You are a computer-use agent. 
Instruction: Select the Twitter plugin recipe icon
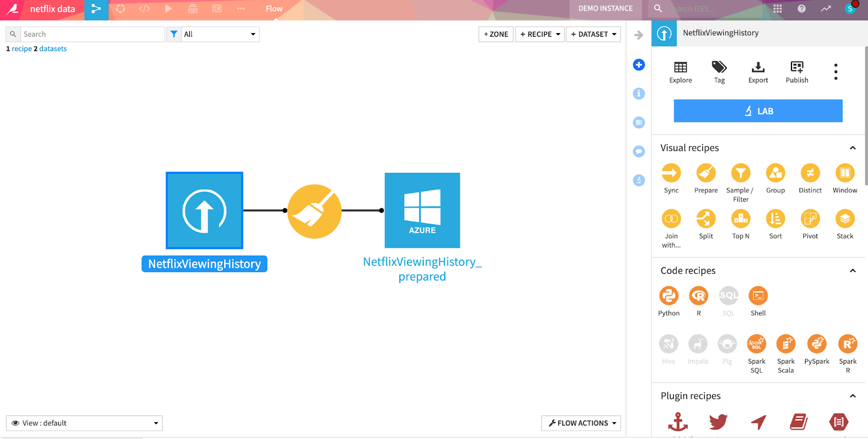718,422
